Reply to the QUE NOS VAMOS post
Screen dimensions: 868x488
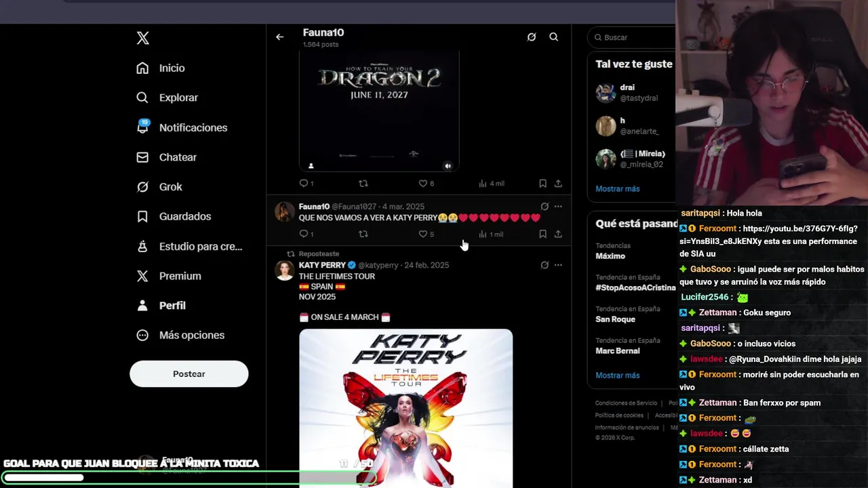(307, 235)
